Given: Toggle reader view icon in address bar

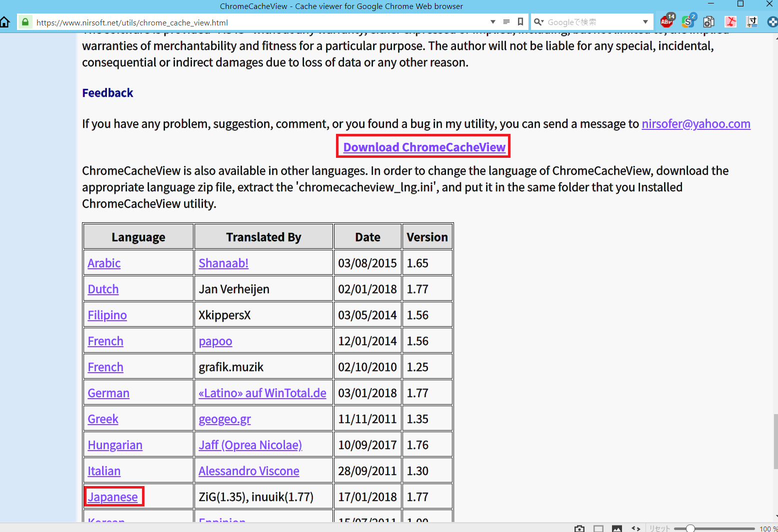Looking at the screenshot, I should pyautogui.click(x=506, y=22).
